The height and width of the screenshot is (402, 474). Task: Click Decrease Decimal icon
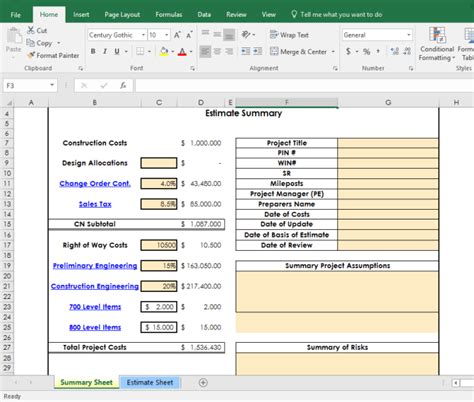407,51
